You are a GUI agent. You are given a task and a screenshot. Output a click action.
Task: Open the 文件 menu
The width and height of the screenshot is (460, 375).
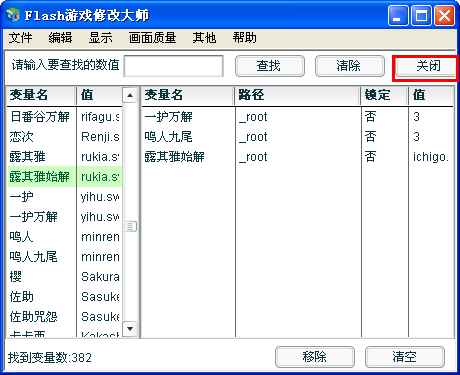21,38
